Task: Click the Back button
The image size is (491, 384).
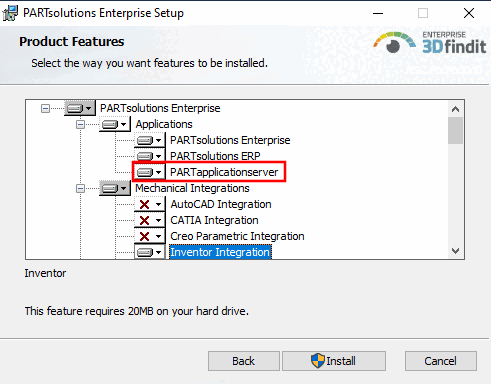Action: [244, 361]
